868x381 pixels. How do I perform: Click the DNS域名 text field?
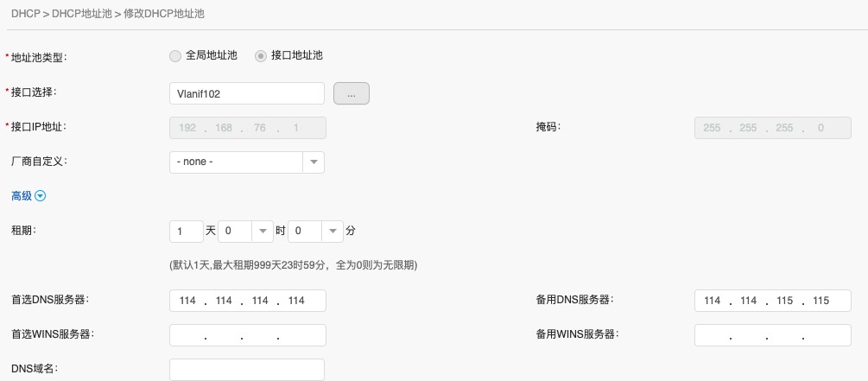coord(247,370)
